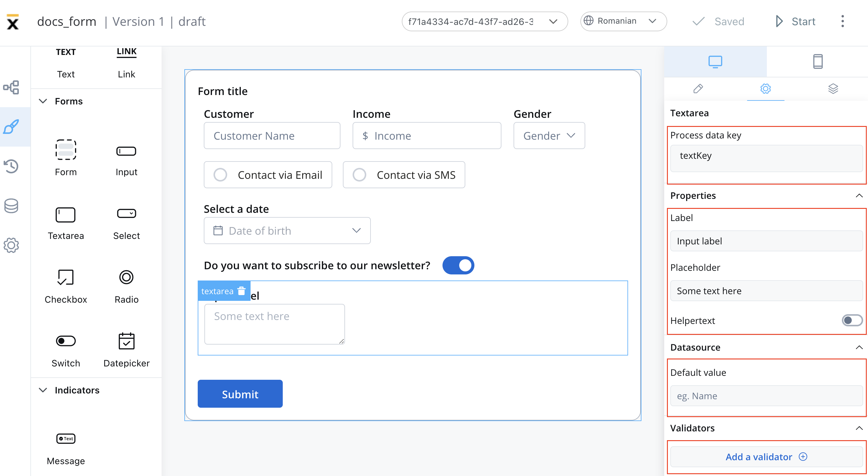Pick the Radio component icon
This screenshot has height=476, width=868.
[126, 277]
